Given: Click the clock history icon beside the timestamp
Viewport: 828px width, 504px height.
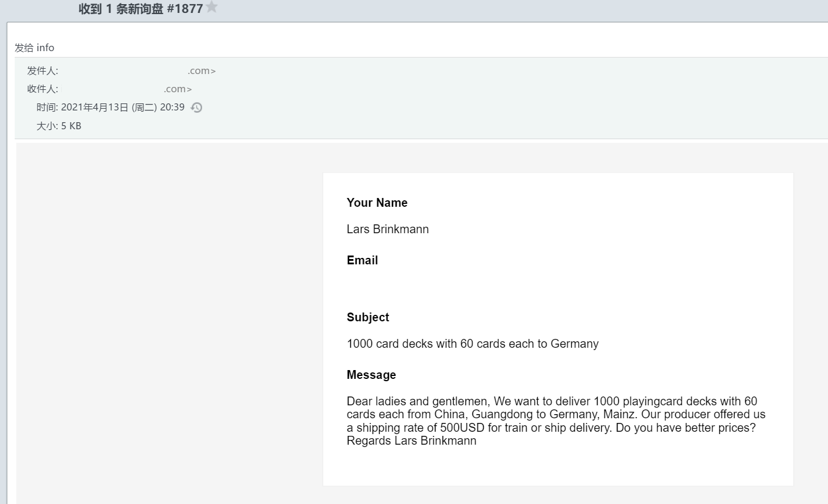Looking at the screenshot, I should (196, 107).
